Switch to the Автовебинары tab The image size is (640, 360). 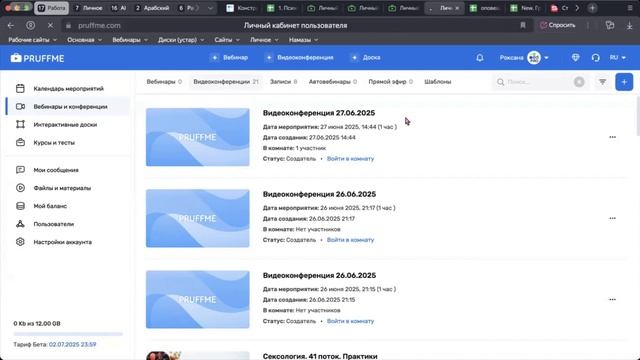[333, 82]
